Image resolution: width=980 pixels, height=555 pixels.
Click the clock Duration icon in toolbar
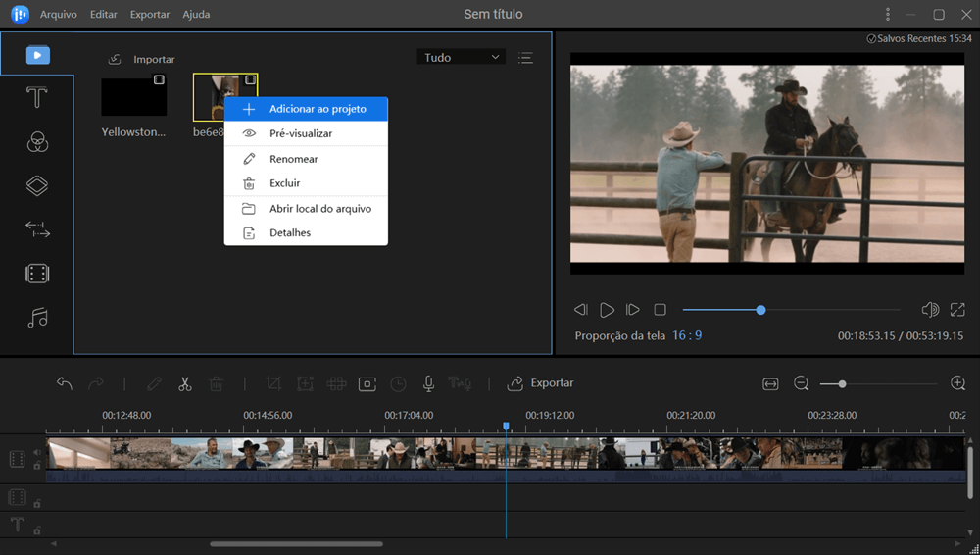398,383
